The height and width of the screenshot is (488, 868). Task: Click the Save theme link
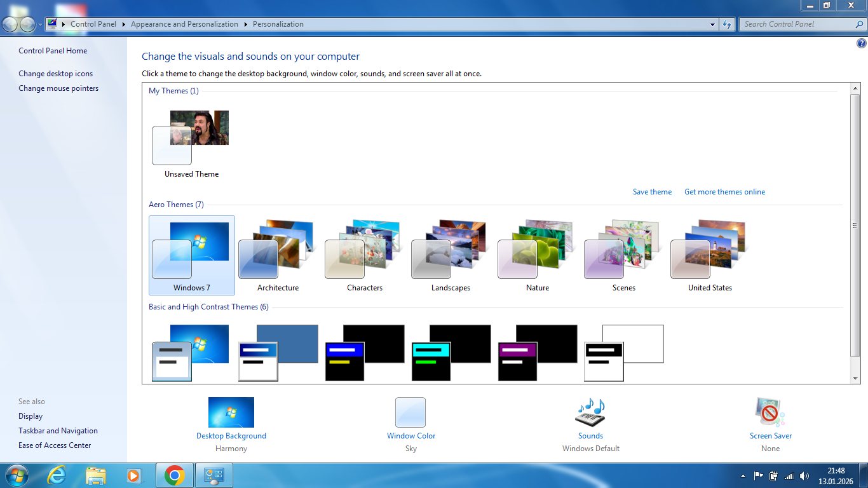tap(652, 192)
